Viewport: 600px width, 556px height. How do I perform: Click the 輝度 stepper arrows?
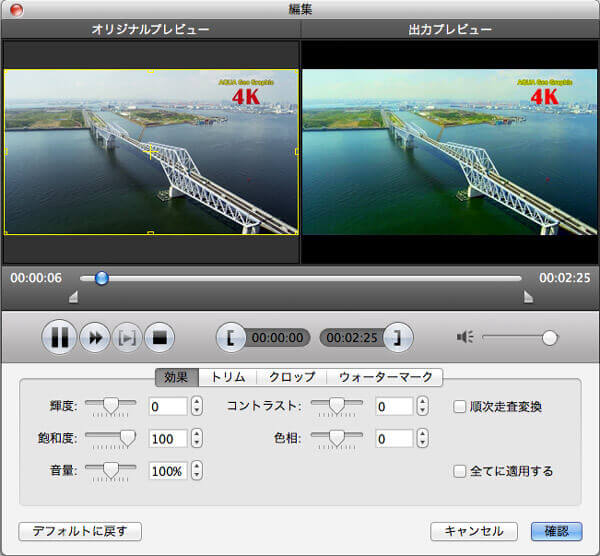pos(197,406)
